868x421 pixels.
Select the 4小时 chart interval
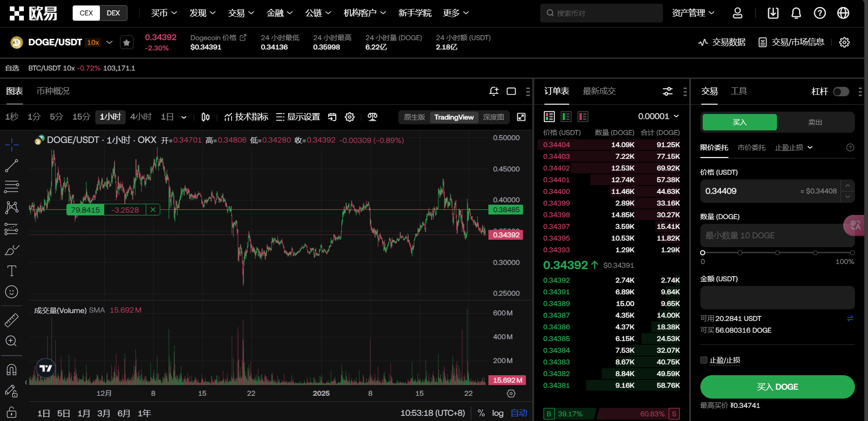[x=141, y=117]
